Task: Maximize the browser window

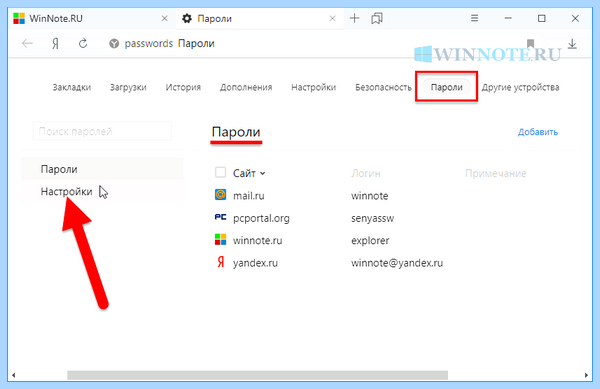Action: tap(541, 18)
